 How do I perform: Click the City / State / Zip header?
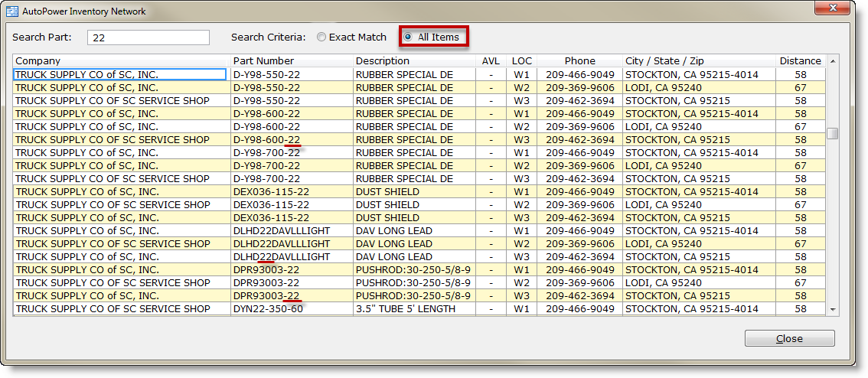pos(699,61)
